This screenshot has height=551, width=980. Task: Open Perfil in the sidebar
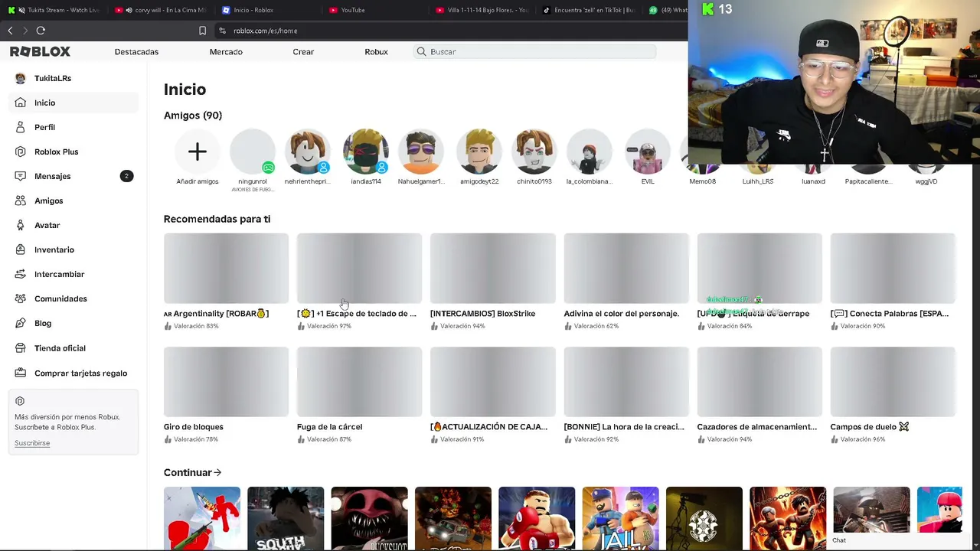[x=73, y=127]
